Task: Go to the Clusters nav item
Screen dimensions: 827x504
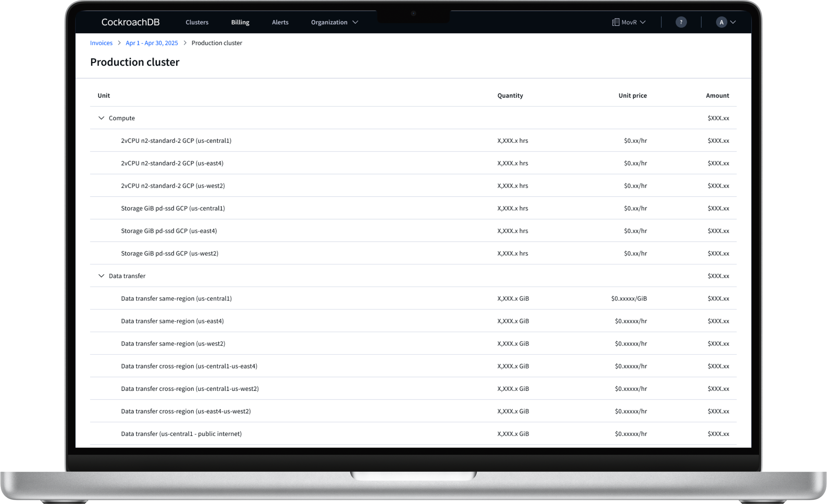Action: [197, 22]
